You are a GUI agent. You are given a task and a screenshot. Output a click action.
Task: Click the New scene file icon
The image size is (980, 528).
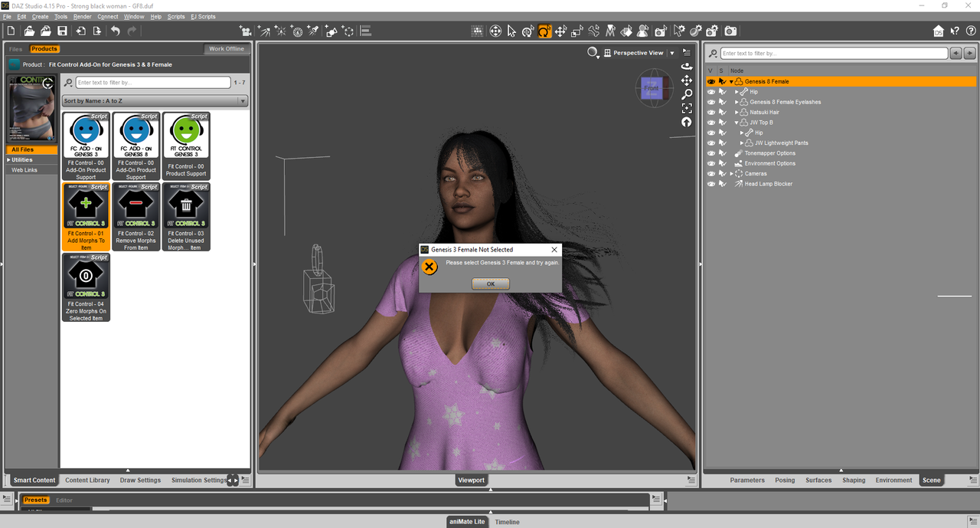[11, 31]
